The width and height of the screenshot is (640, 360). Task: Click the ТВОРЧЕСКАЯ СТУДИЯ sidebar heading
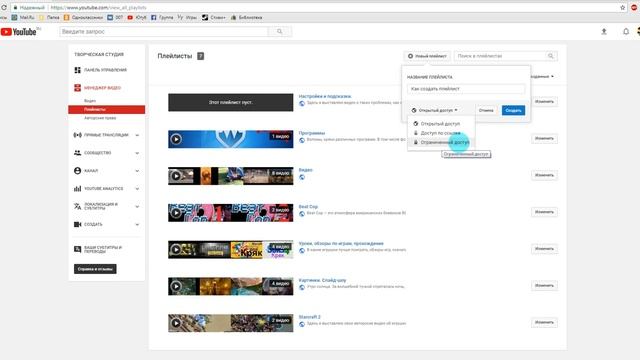99,54
